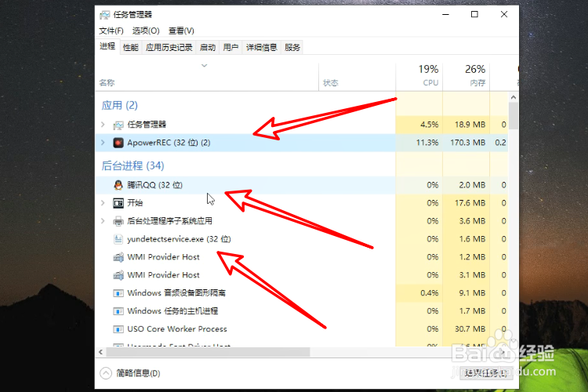The height and width of the screenshot is (392, 588).
Task: Click the 腾讯QQ penguin icon
Action: point(118,184)
